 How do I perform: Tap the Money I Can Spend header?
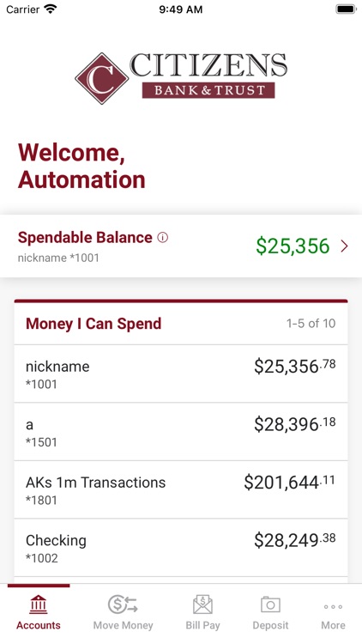click(94, 324)
